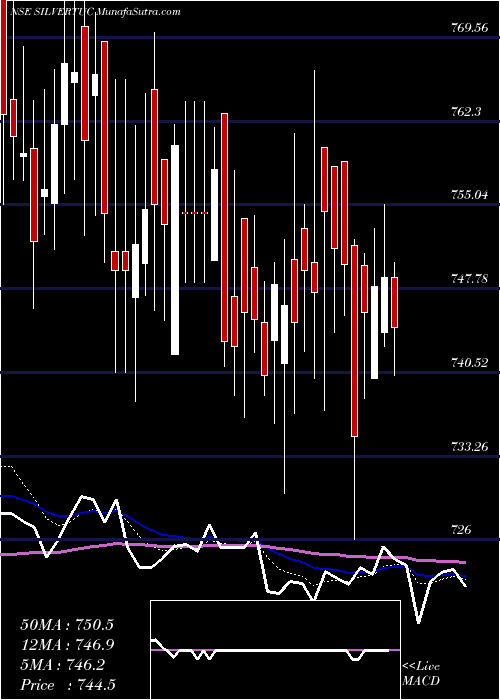The width and height of the screenshot is (500, 700).
Task: Click the 12MA : 746.9 readout
Action: pyautogui.click(x=67, y=645)
